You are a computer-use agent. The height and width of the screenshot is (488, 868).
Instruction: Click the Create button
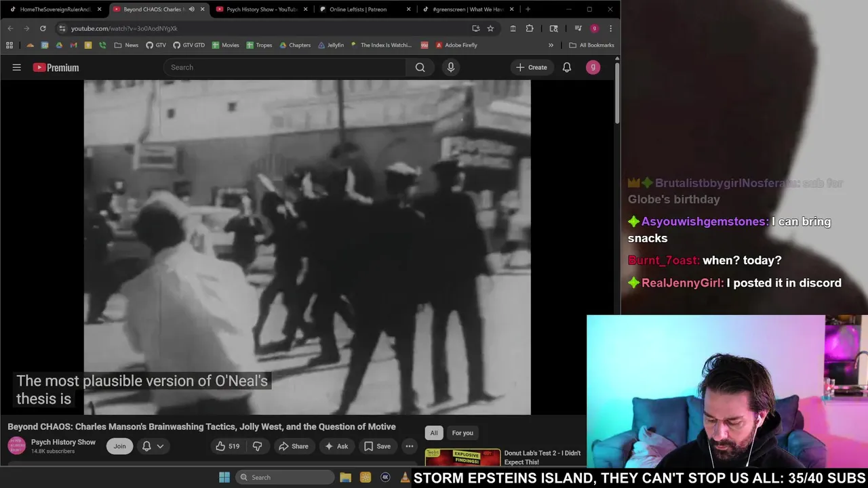tap(531, 67)
